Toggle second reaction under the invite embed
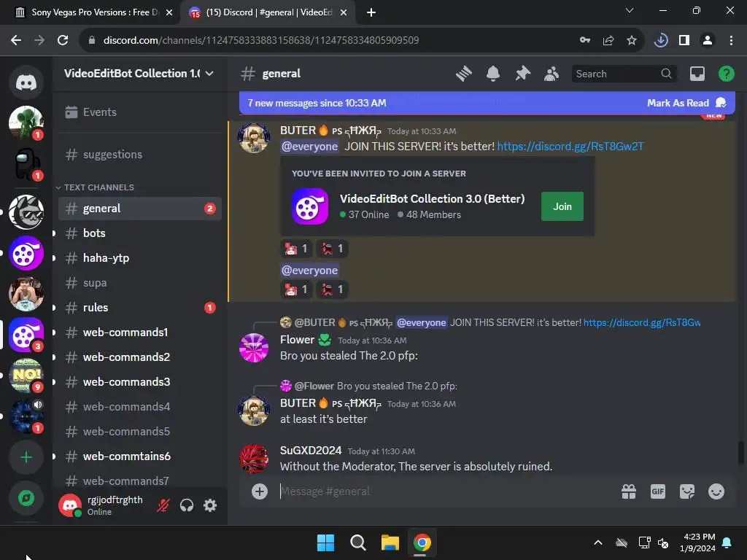The image size is (747, 560). coord(332,249)
